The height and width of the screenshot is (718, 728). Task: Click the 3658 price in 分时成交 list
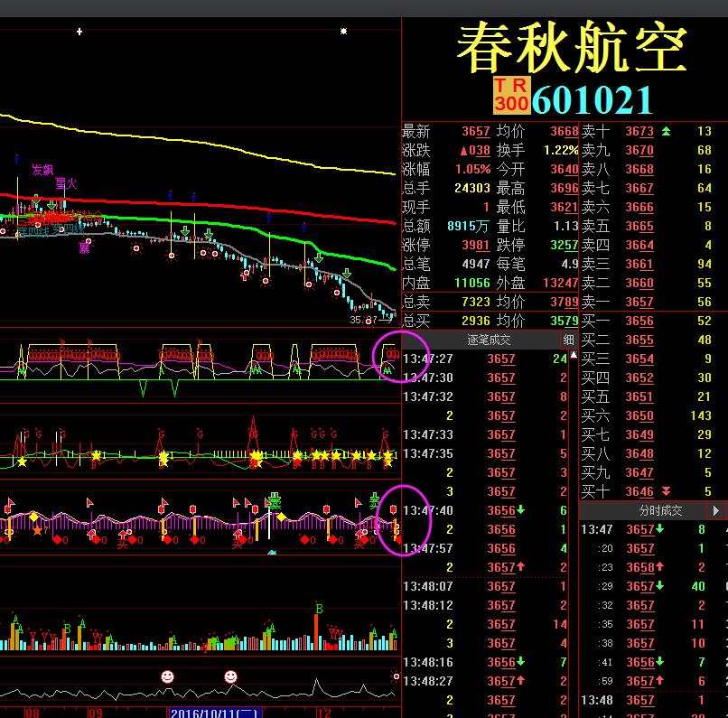(640, 567)
